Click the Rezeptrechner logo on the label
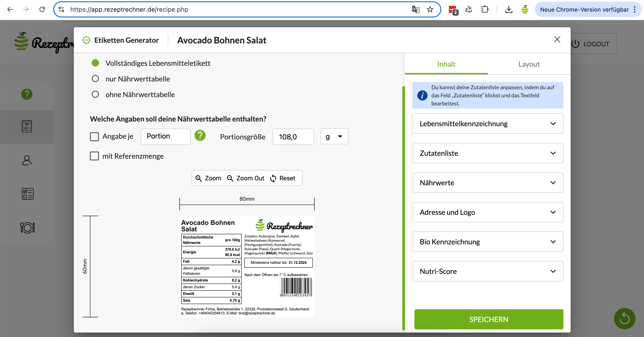Viewport: 644px width, 337px height. tap(284, 226)
